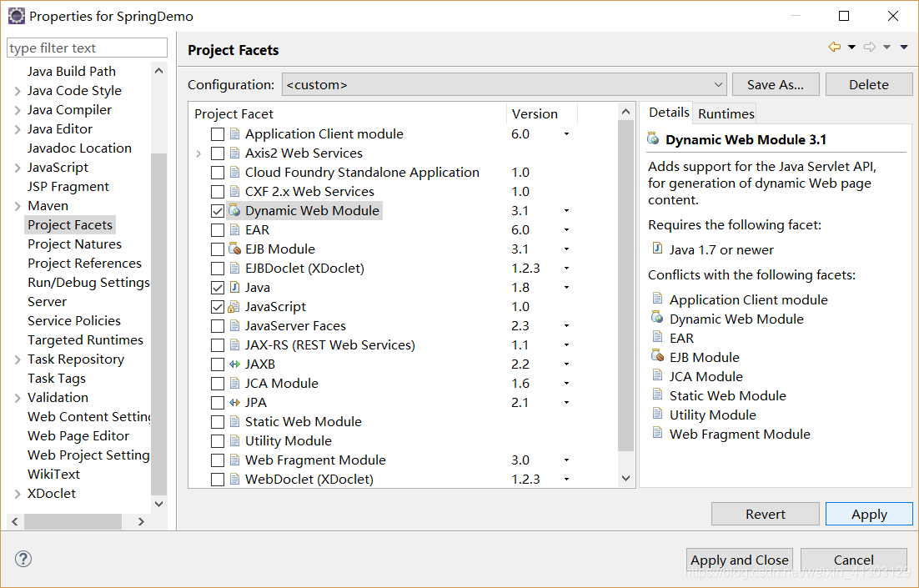The image size is (919, 588).
Task: Click the EJB Module facet icon
Action: 234,249
